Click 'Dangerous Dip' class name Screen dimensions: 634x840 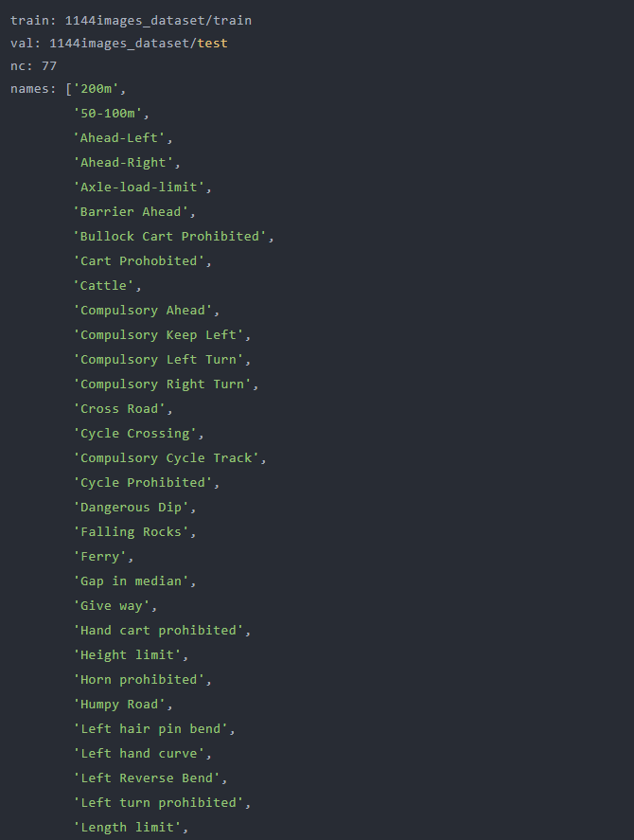click(131, 508)
